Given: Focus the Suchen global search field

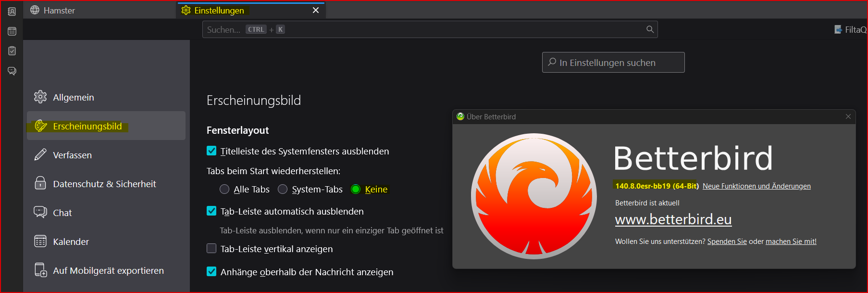Looking at the screenshot, I should (x=430, y=29).
